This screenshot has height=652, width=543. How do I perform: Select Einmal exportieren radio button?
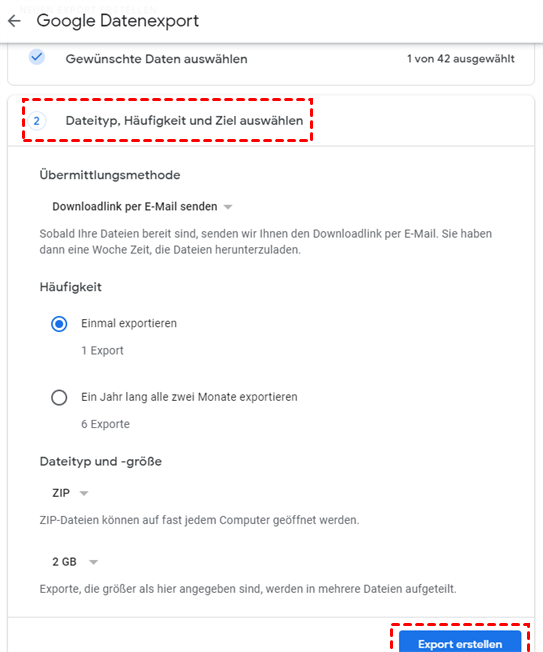[x=59, y=324]
